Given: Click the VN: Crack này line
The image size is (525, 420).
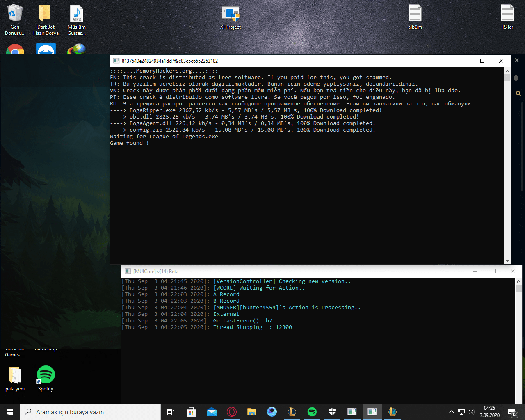Looking at the screenshot, I should point(285,91).
